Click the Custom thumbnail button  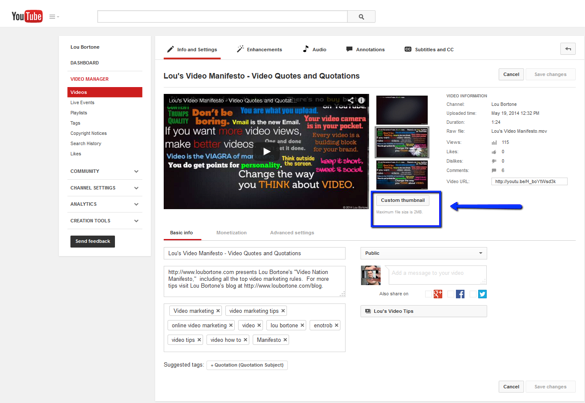[x=403, y=200]
